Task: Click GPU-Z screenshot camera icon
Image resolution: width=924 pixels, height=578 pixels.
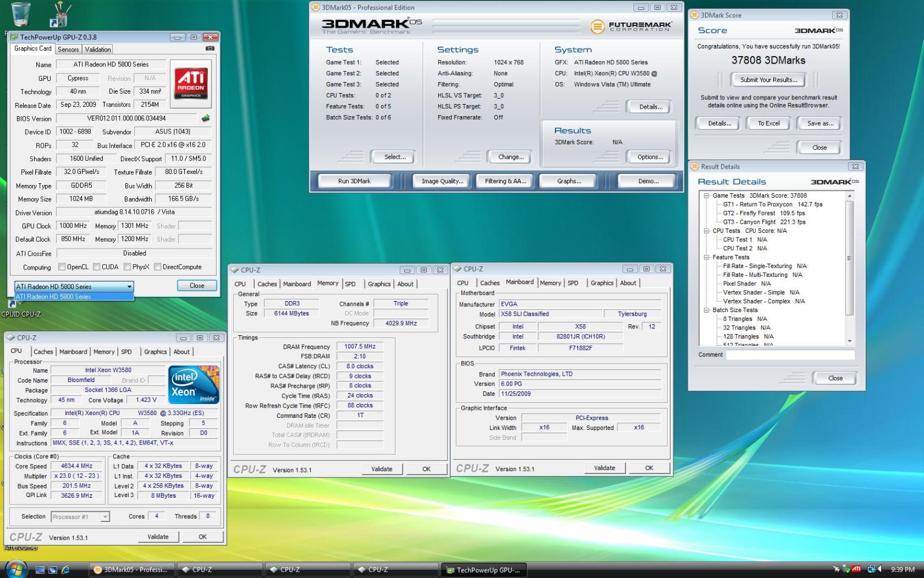Action: pos(210,49)
